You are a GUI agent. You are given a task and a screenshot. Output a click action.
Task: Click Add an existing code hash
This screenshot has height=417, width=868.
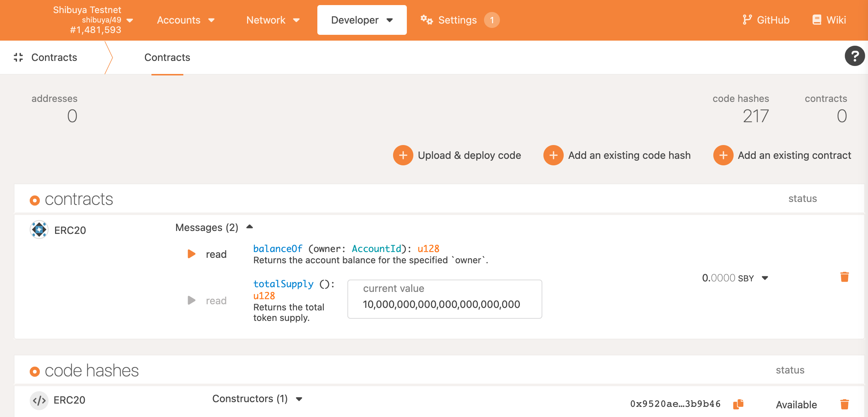[617, 155]
